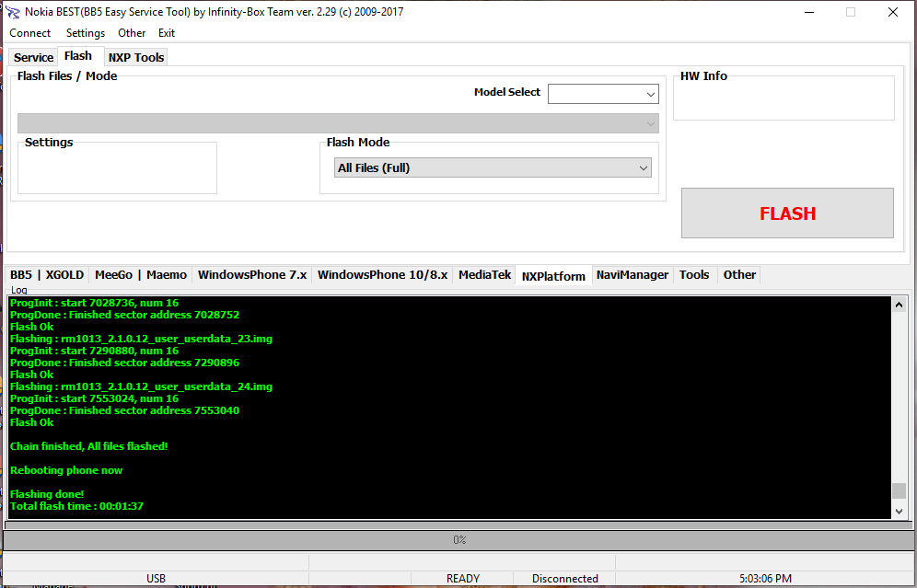Switch to the NXP Tools tab
This screenshot has width=917, height=588.
(x=136, y=57)
